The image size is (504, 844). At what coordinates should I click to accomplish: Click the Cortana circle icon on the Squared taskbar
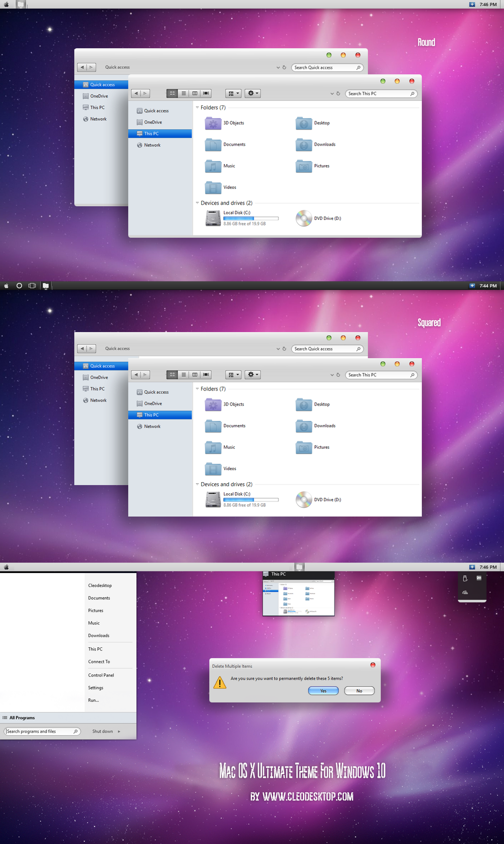tap(19, 286)
